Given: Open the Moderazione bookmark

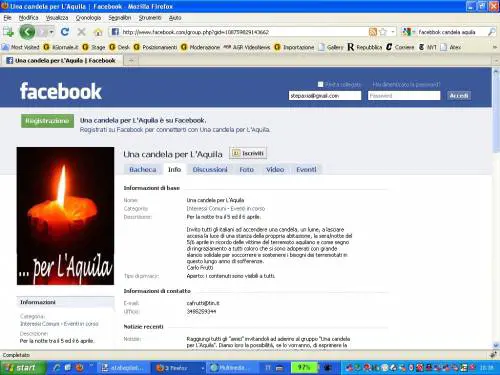Looking at the screenshot, I should pyautogui.click(x=200, y=47).
